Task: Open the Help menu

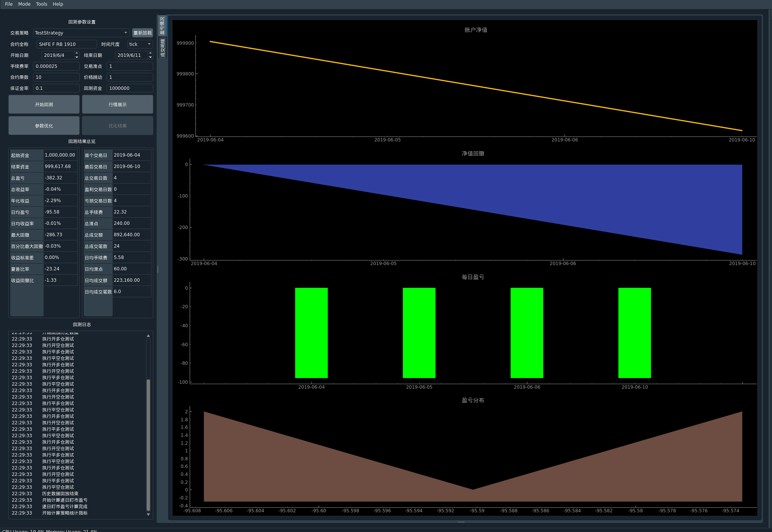Action: (x=58, y=4)
